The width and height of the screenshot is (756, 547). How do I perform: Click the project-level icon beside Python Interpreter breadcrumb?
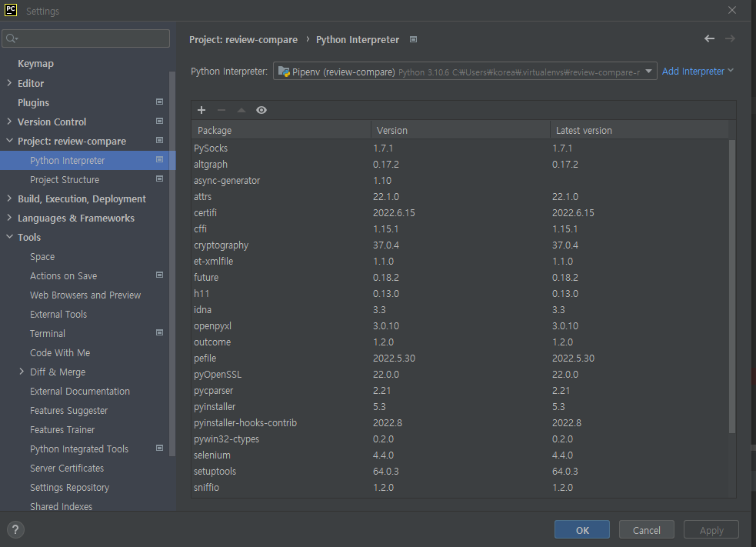tap(413, 39)
